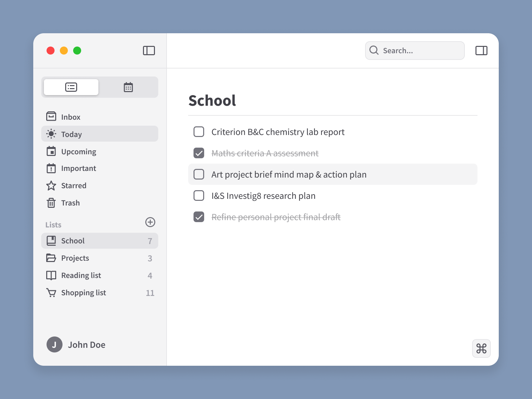Screen dimensions: 532x399
Task: Open the Today view
Action: pos(100,134)
